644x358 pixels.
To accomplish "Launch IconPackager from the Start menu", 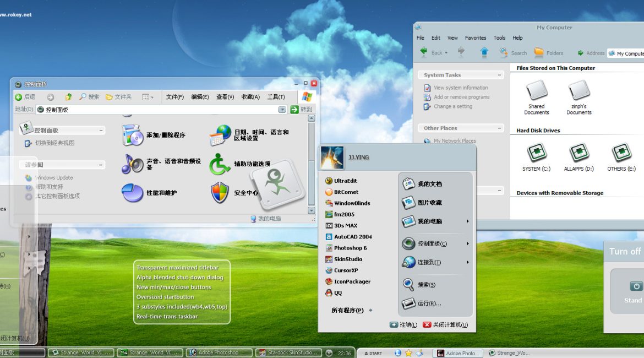I will (348, 281).
